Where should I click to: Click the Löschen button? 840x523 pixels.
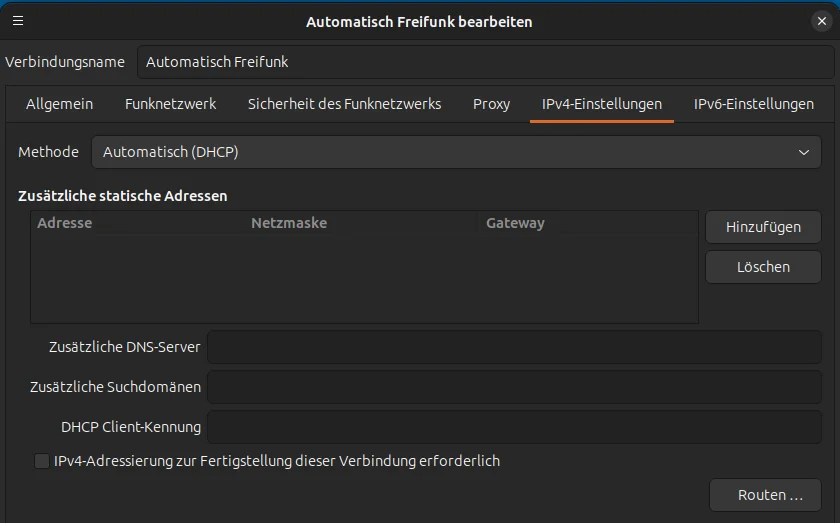point(763,267)
